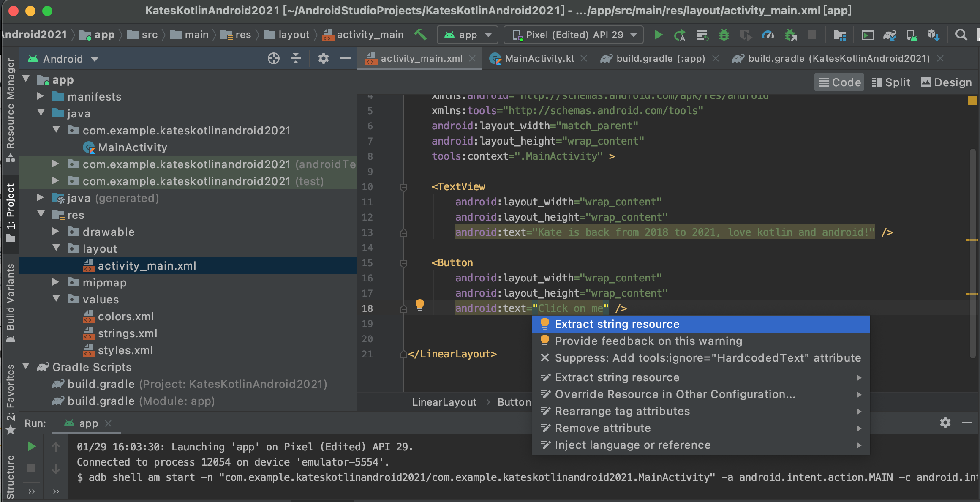The image size is (980, 502).
Task: Click the Profiler gauge icon in toolbar
Action: click(x=768, y=35)
